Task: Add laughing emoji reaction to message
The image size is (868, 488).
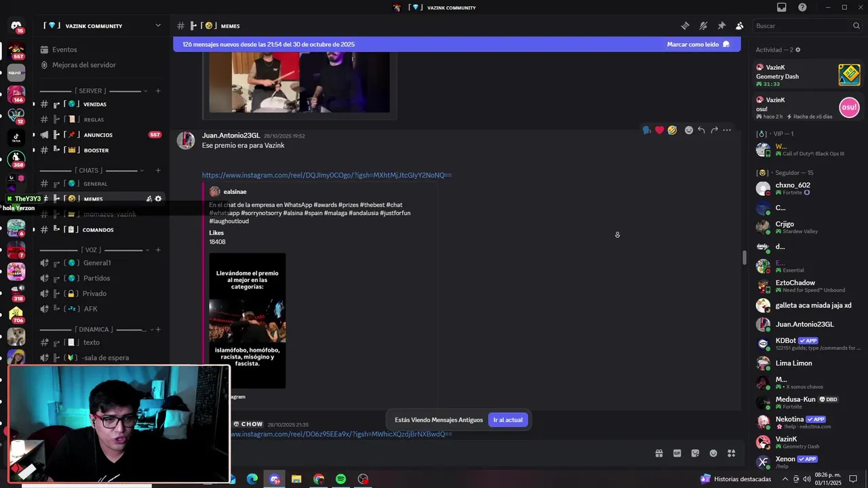Action: click(x=672, y=130)
